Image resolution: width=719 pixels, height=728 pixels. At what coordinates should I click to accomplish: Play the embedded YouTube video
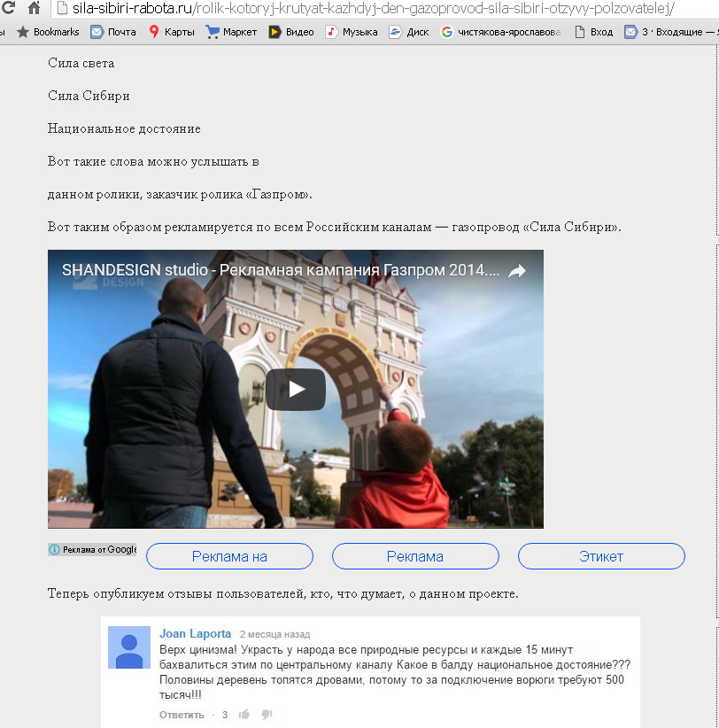coord(296,389)
